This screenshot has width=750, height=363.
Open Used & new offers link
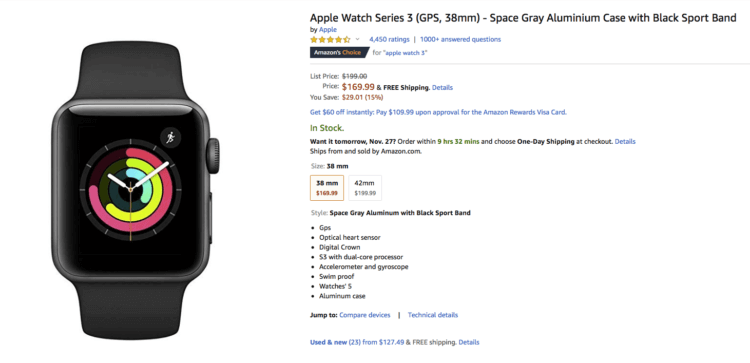(x=357, y=342)
